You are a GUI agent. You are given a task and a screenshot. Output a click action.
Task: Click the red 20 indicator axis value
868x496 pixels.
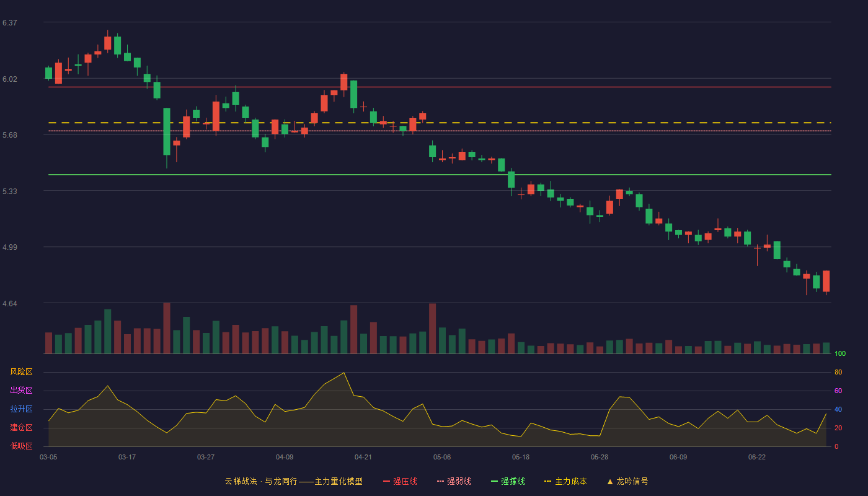[838, 428]
